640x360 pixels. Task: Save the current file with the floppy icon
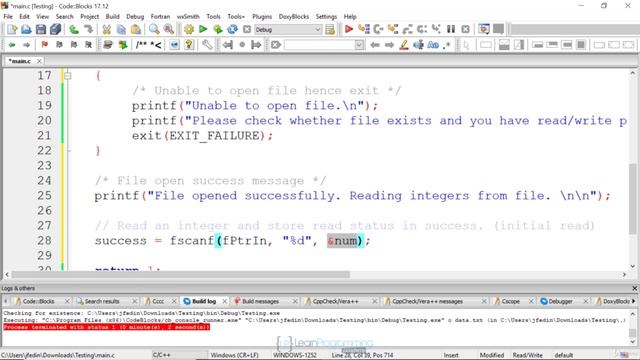[x=41, y=29]
